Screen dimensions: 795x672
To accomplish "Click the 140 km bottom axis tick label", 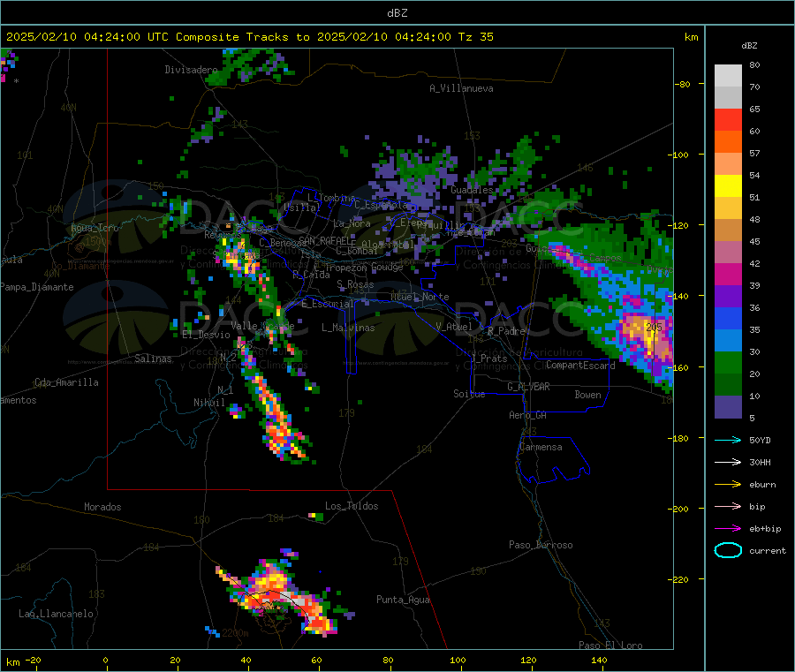I will coord(599,661).
